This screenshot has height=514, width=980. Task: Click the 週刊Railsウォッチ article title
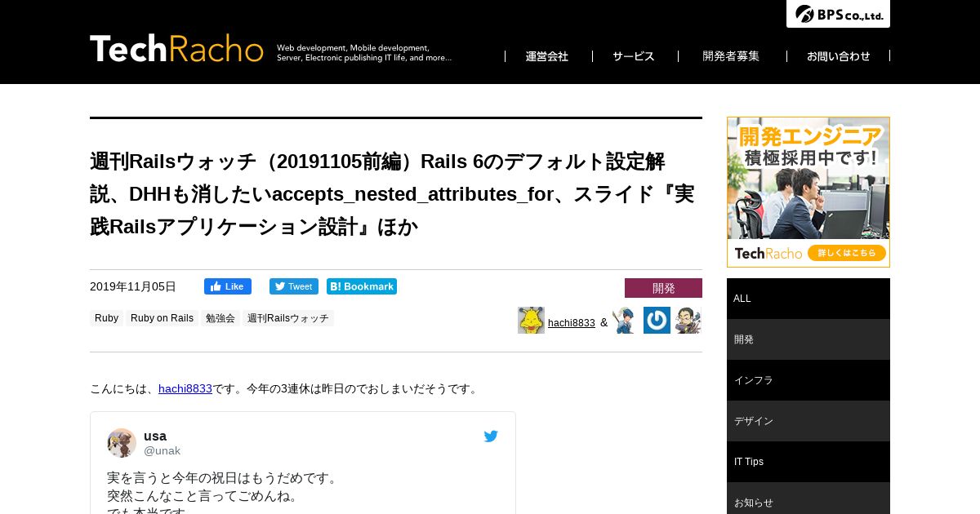click(x=392, y=194)
